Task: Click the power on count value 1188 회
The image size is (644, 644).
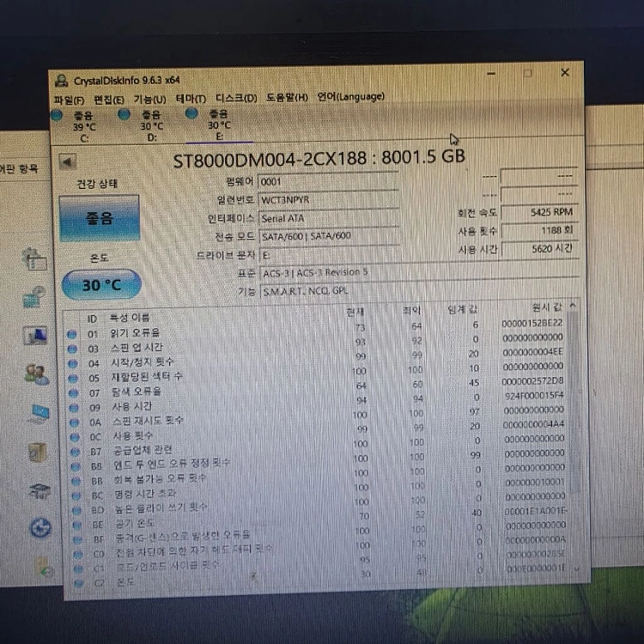Action: (x=540, y=230)
